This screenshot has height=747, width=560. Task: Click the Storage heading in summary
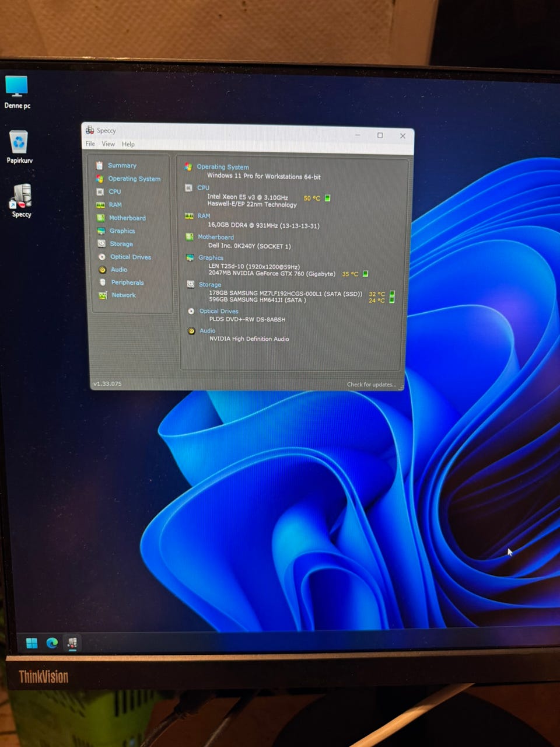[210, 285]
